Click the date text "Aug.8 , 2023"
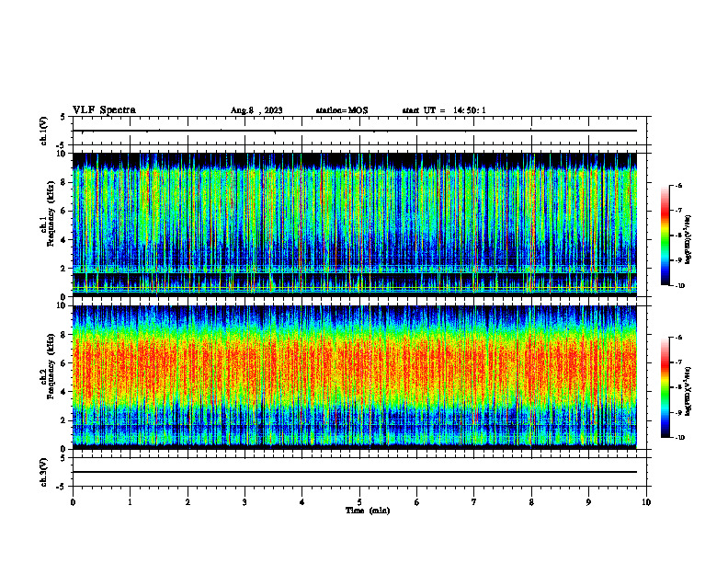 (x=256, y=110)
